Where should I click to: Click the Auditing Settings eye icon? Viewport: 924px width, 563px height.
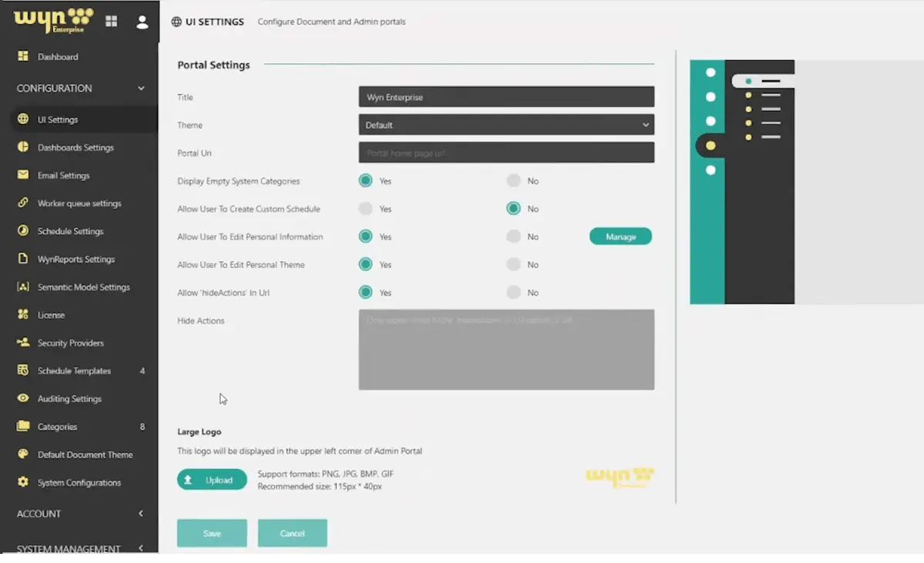23,398
